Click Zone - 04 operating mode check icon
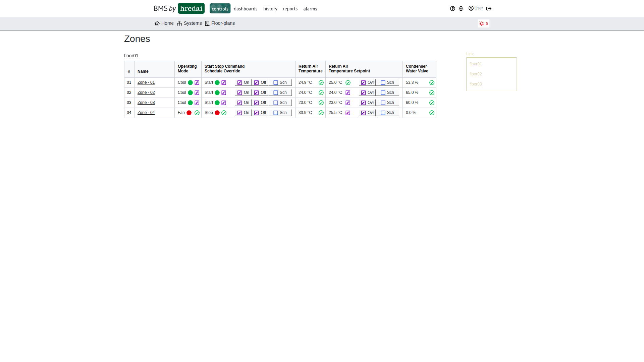The height and width of the screenshot is (362, 644). [x=197, y=113]
